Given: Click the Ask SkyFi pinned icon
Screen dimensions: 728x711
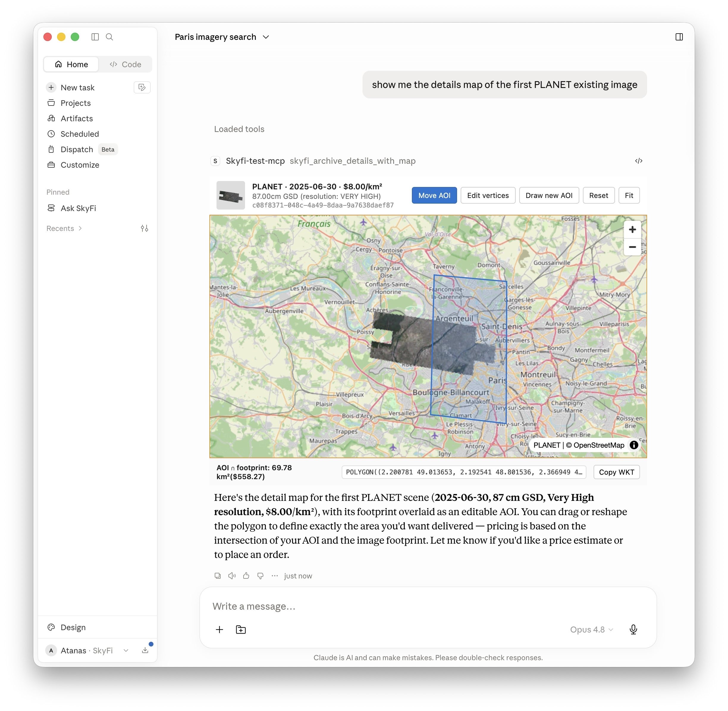Looking at the screenshot, I should click(x=51, y=208).
